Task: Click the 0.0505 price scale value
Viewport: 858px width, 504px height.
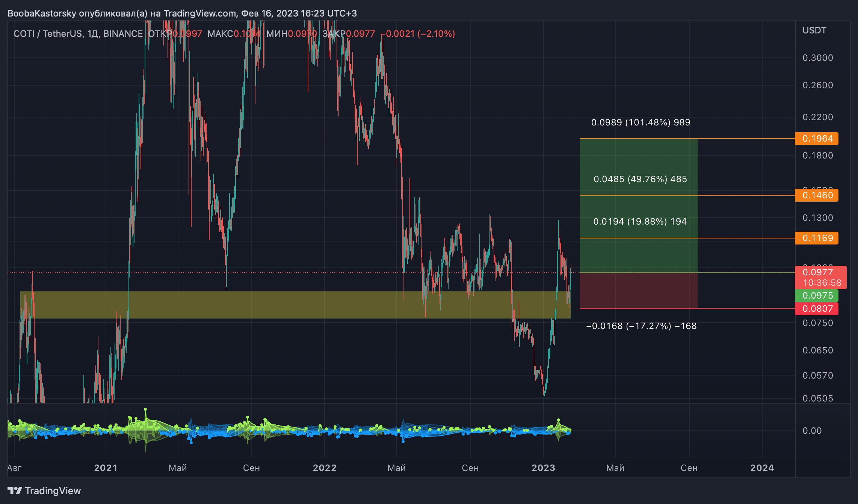Action: pyautogui.click(x=817, y=398)
